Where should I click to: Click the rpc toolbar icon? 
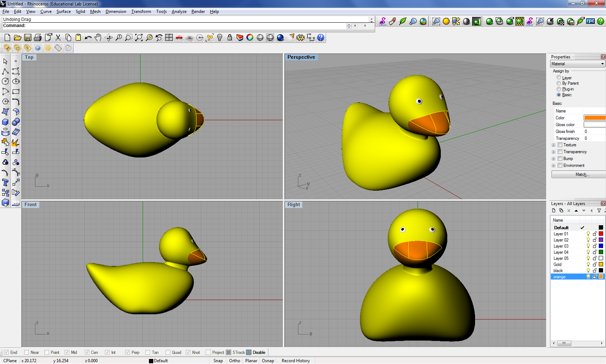[x=590, y=21]
